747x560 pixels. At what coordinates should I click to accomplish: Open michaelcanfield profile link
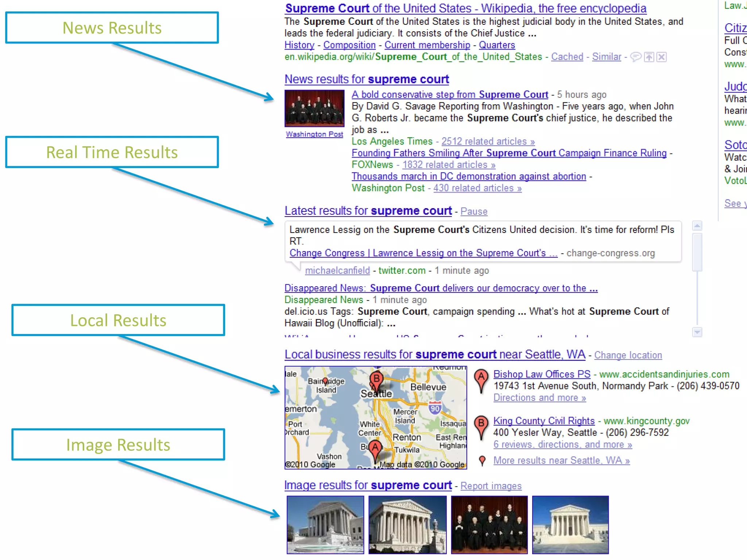pos(337,271)
